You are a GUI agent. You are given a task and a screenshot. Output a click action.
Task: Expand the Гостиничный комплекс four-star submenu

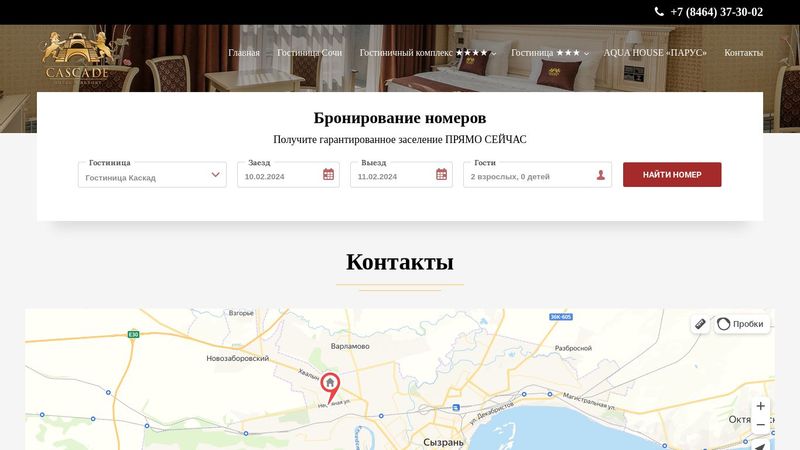pos(428,53)
